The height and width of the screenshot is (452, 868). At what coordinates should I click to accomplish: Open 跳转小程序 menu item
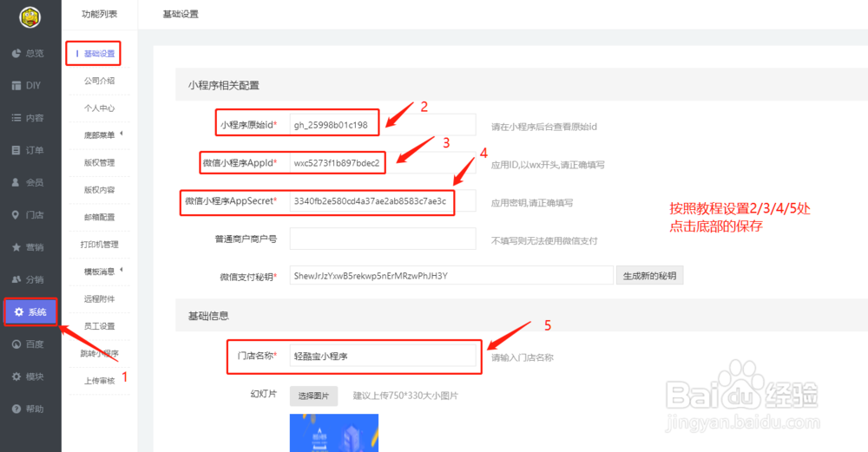tap(99, 353)
